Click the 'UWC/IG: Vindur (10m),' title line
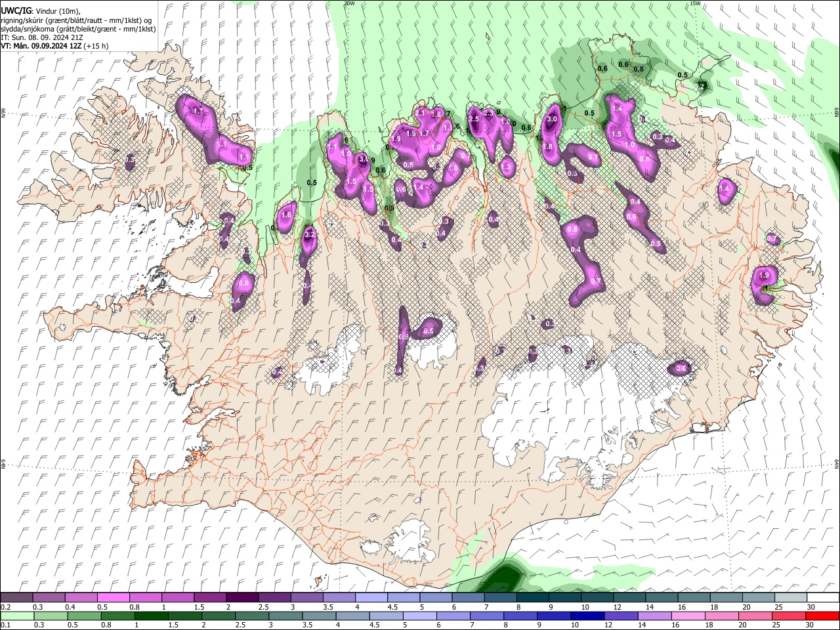The image size is (840, 630). coord(41,11)
